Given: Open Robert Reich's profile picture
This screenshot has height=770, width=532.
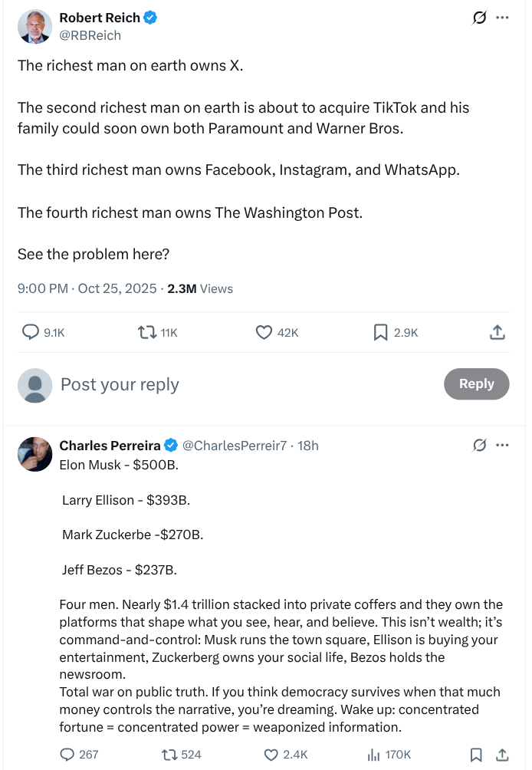Looking at the screenshot, I should pos(34,27).
